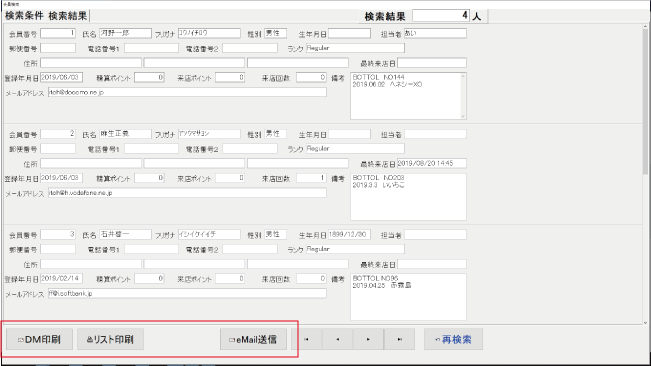Click the results list vertical scrollbar

(x=645, y=174)
